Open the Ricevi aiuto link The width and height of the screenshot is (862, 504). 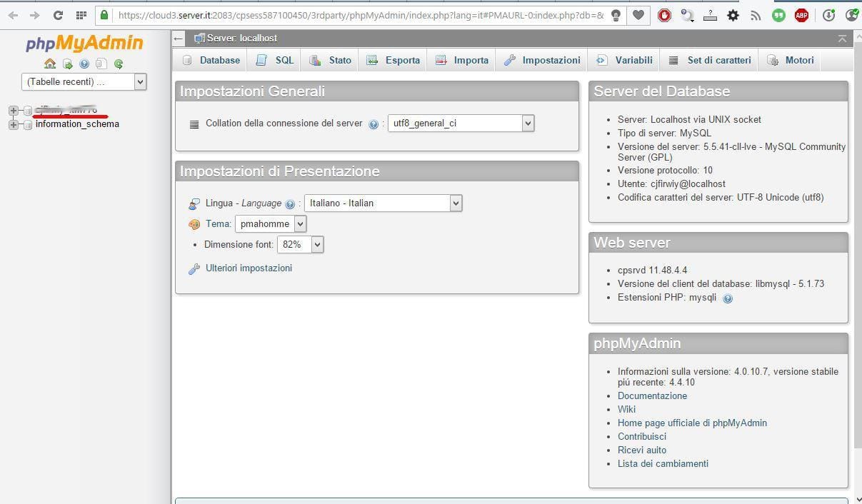coord(642,450)
